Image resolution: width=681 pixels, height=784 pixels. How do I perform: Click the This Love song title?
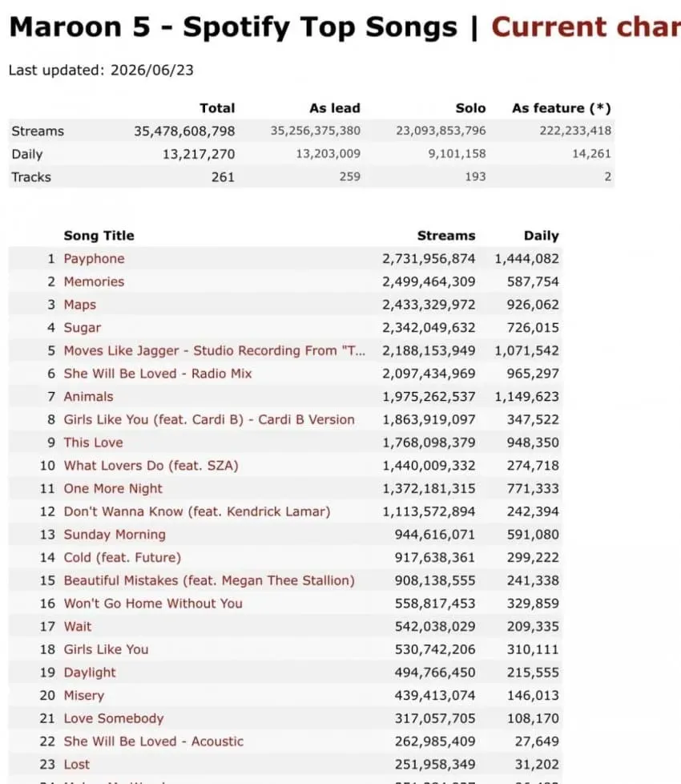coord(94,443)
